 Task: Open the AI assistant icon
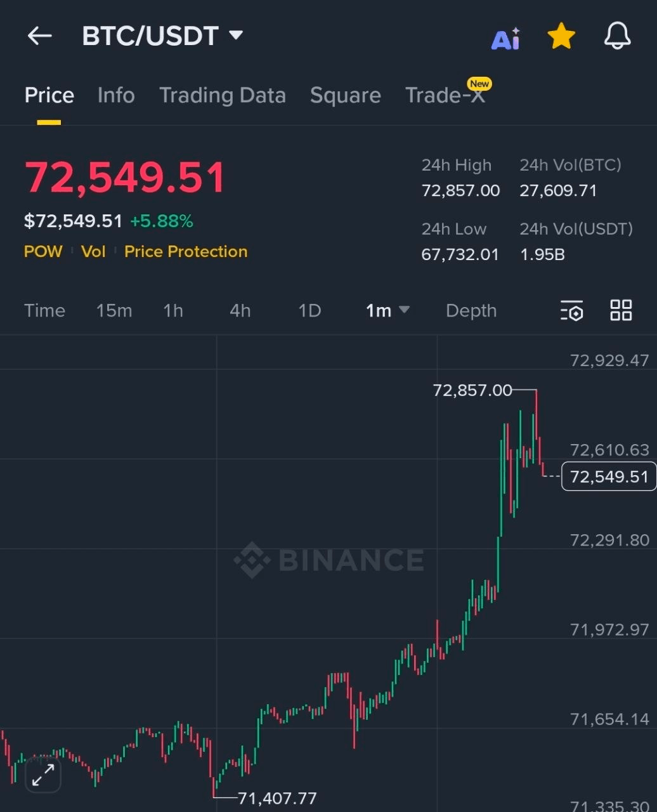(x=505, y=39)
